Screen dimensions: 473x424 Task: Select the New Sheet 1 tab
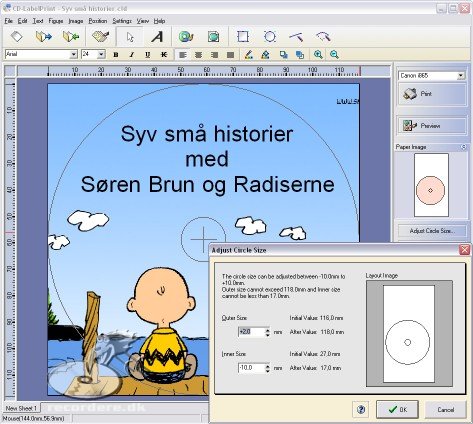[21, 408]
